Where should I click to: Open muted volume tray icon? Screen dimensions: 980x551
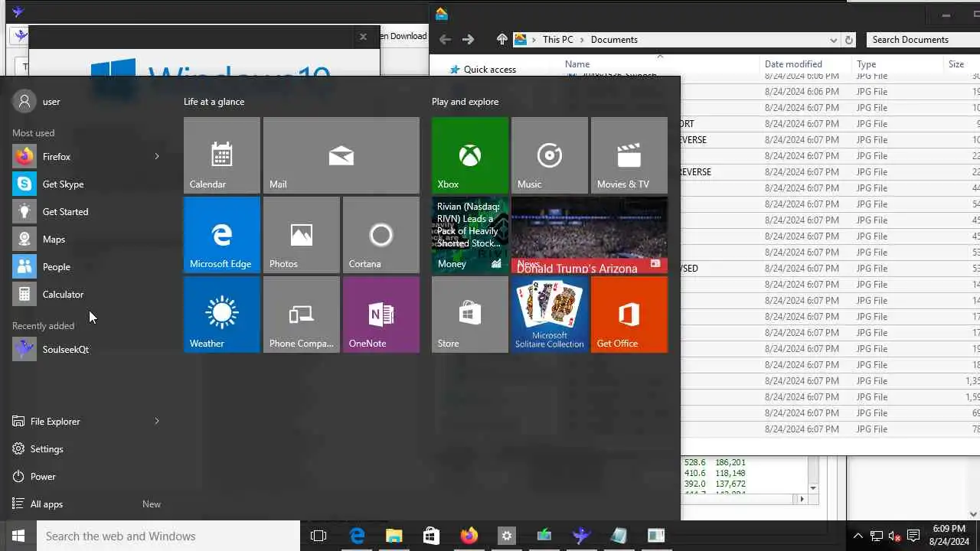click(x=894, y=536)
